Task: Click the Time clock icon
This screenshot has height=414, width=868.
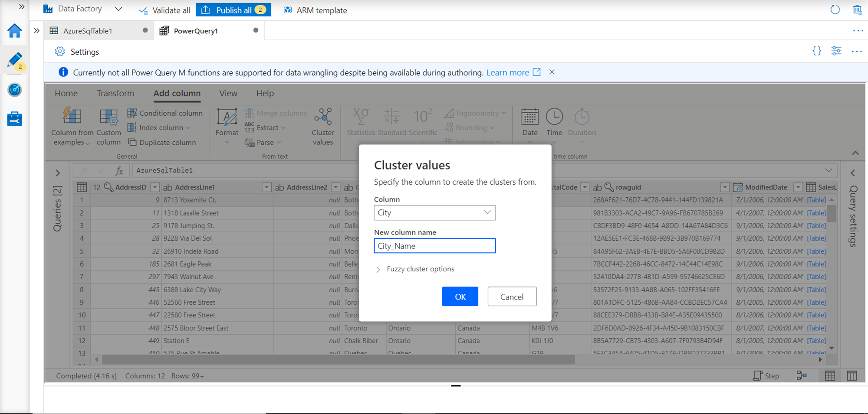Action: point(554,116)
